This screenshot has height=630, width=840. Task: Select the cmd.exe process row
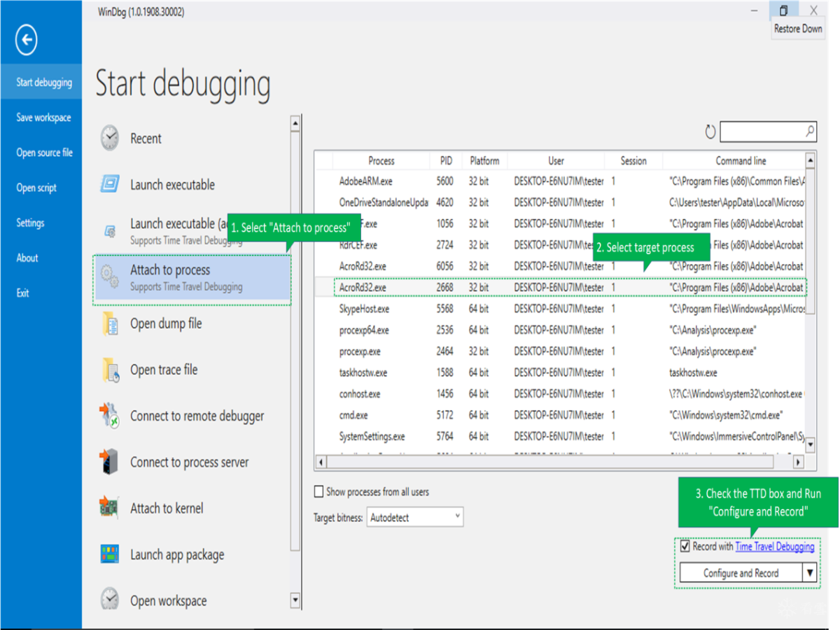559,415
